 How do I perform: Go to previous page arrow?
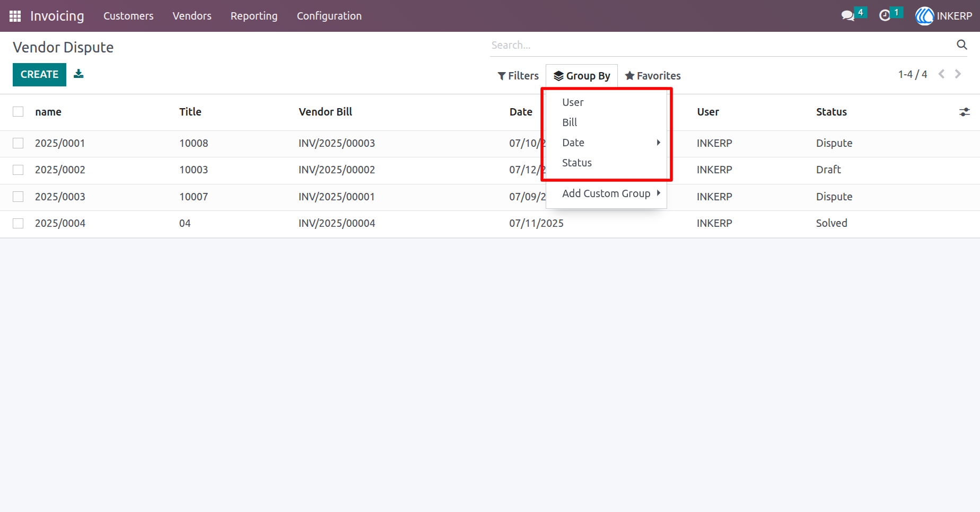pyautogui.click(x=941, y=74)
